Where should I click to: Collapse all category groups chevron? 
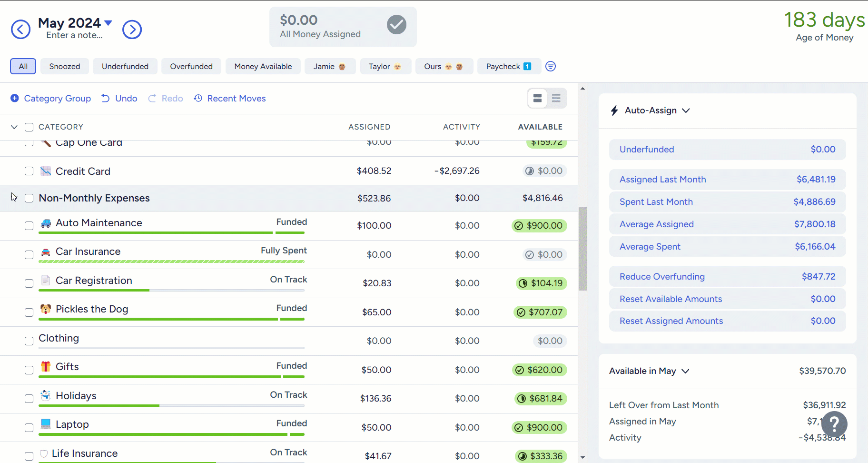coord(14,127)
